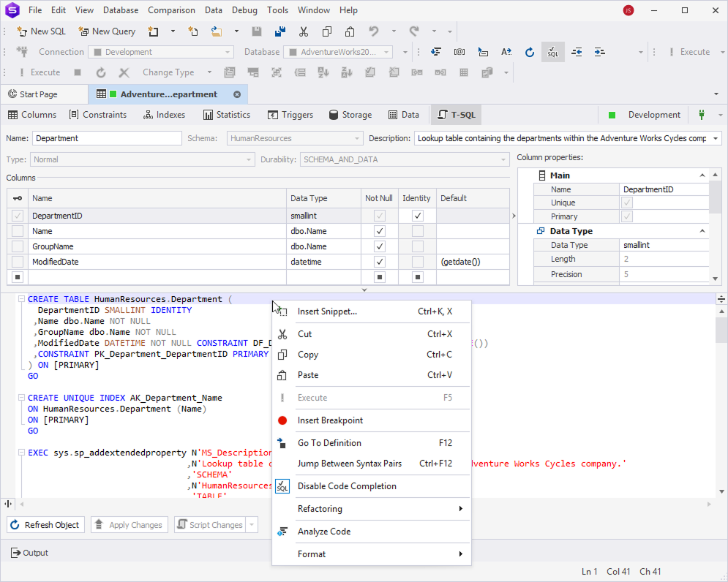Viewport: 728px width, 582px height.
Task: Click the increase indent icon
Action: click(x=600, y=52)
